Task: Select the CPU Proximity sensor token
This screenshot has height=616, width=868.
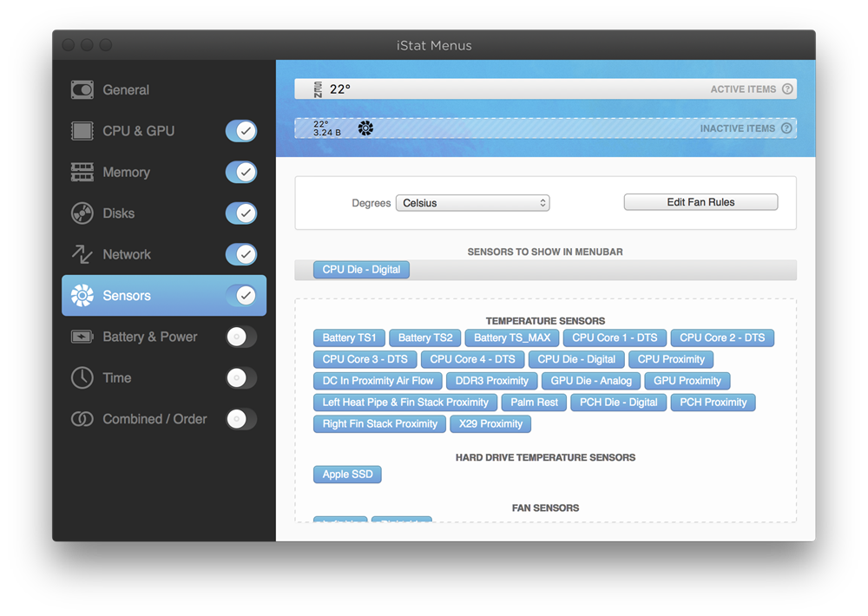Action: [671, 359]
